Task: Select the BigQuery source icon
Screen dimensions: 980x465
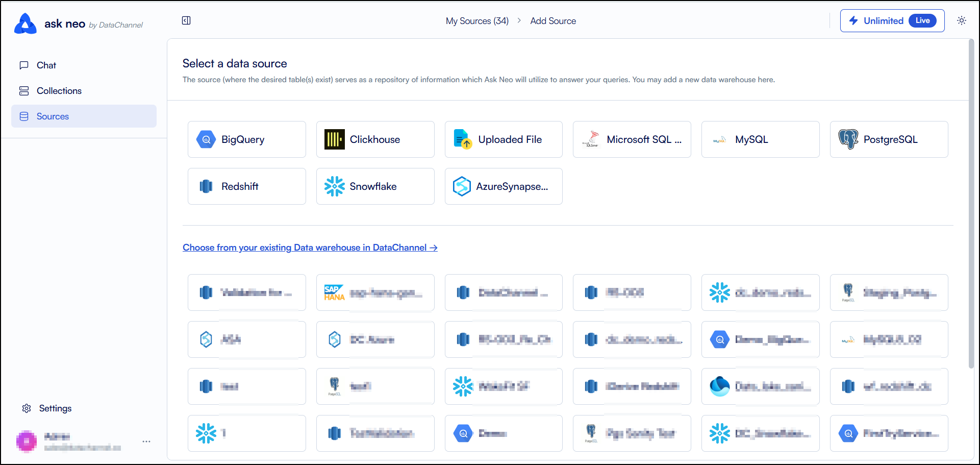Action: (x=206, y=139)
